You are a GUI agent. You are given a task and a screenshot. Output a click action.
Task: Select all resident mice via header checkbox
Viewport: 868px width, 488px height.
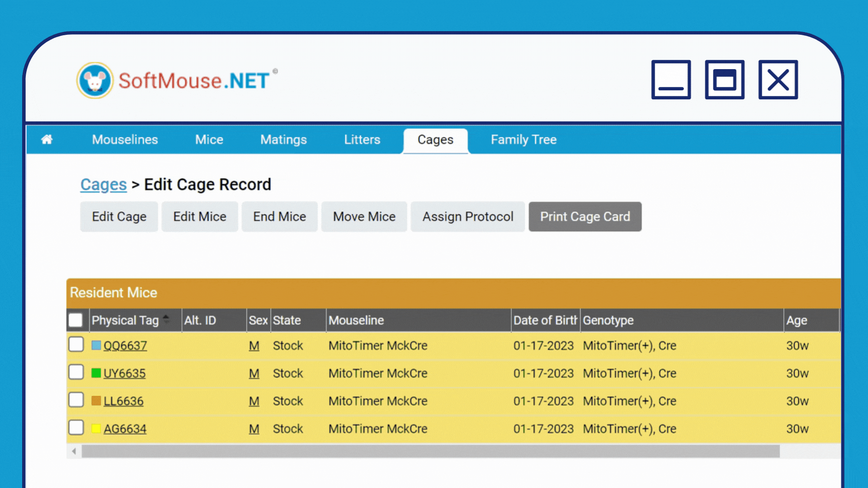[x=76, y=320]
